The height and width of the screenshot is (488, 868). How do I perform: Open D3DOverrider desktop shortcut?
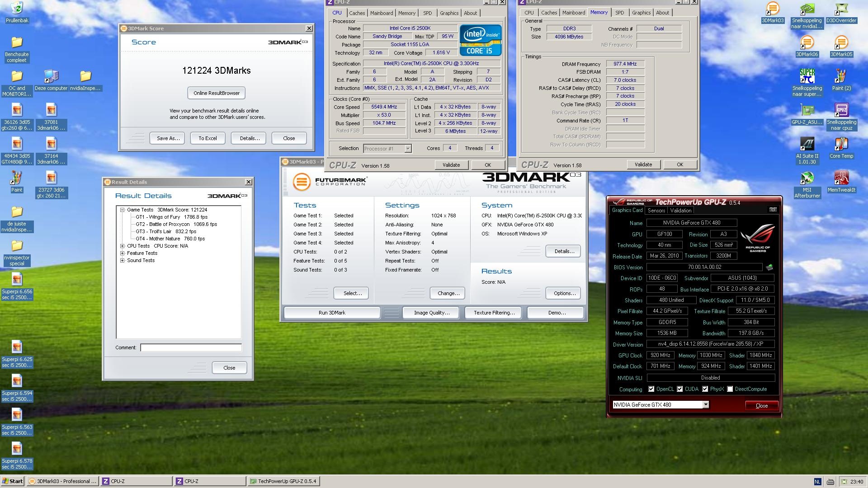coord(841,9)
